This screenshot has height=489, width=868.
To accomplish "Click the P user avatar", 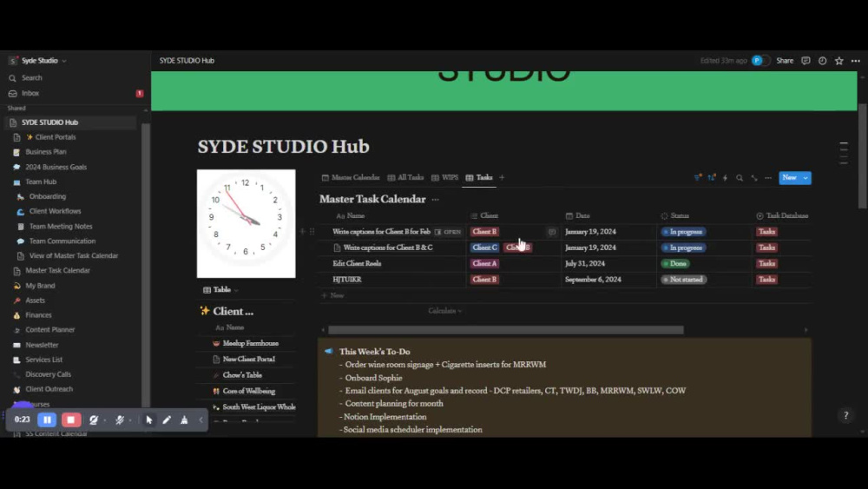I will pyautogui.click(x=757, y=60).
